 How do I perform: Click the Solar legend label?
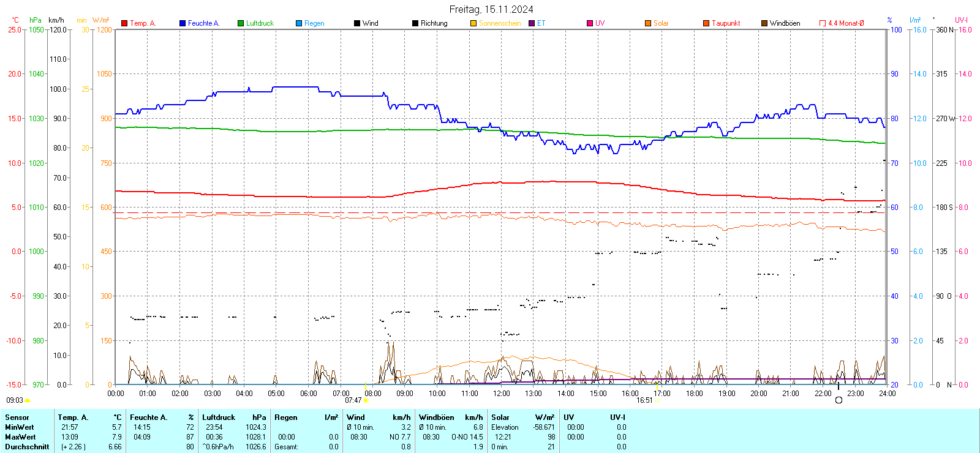pos(661,23)
